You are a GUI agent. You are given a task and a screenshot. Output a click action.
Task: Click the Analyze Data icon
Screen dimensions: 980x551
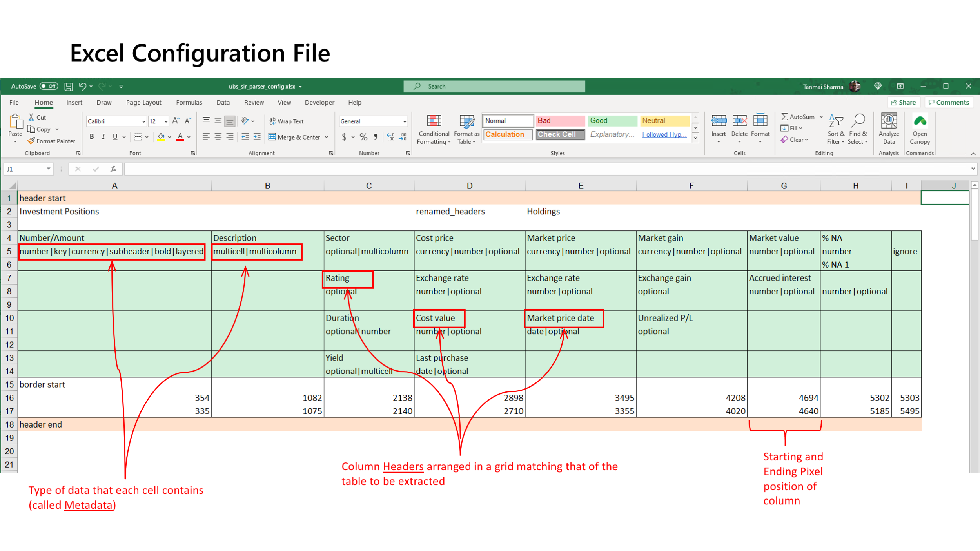[889, 121]
